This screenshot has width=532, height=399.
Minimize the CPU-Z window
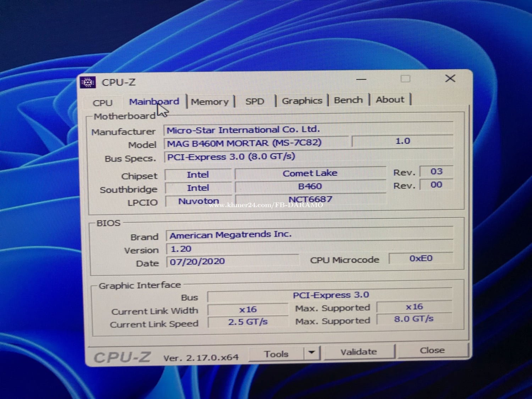coord(361,79)
